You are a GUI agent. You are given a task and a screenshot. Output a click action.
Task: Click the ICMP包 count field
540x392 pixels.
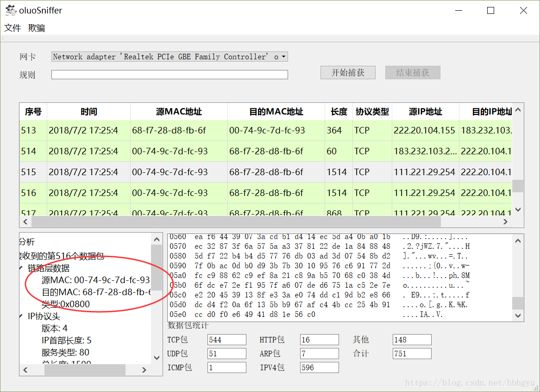coord(227,367)
